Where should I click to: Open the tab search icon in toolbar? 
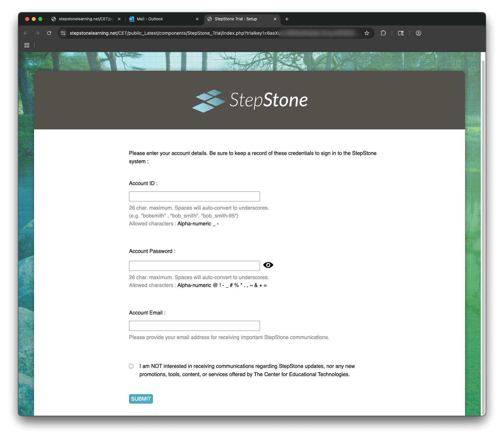tap(401, 33)
